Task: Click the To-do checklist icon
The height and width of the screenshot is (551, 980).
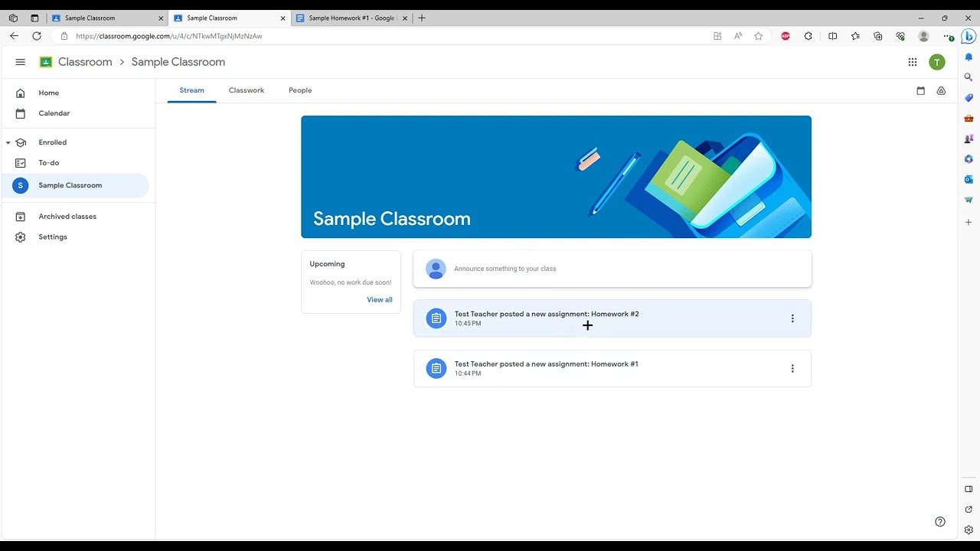Action: pyautogui.click(x=21, y=163)
